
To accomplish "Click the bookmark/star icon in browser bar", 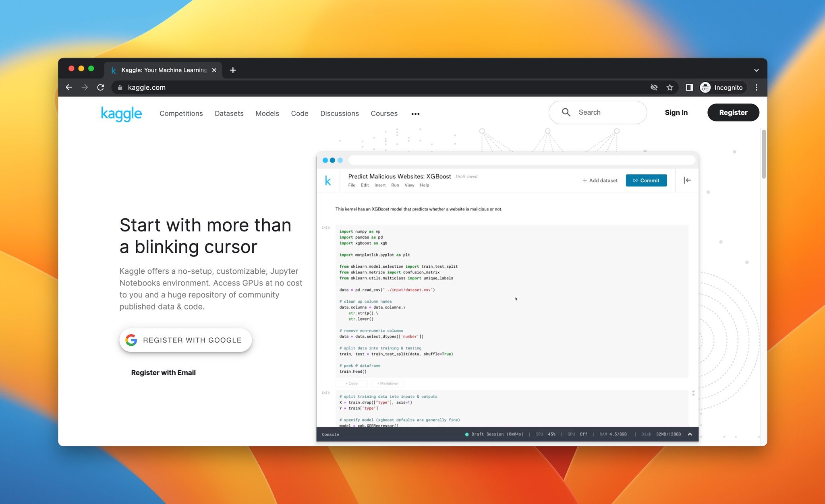I will tap(670, 87).
